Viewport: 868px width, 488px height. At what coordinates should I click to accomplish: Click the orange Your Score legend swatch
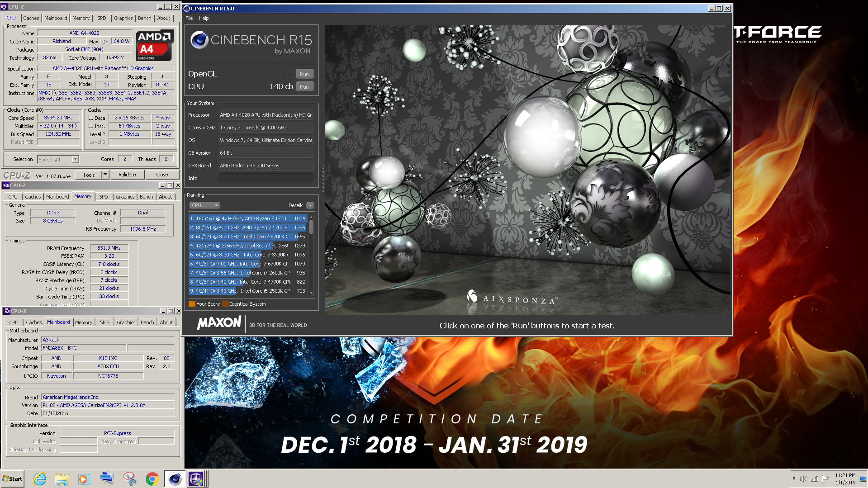point(192,304)
